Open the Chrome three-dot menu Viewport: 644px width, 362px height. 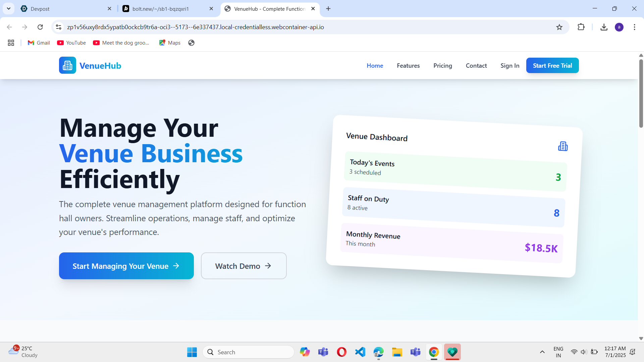point(634,27)
